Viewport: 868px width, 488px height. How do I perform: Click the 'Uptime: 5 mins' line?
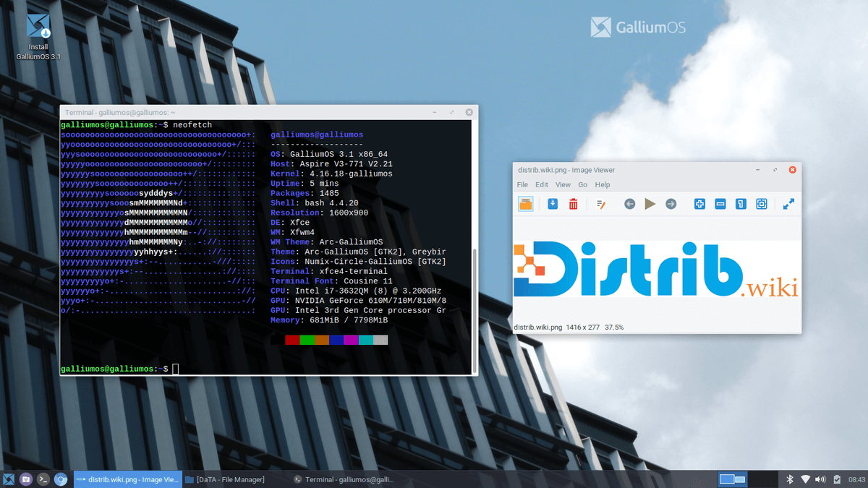pos(305,184)
